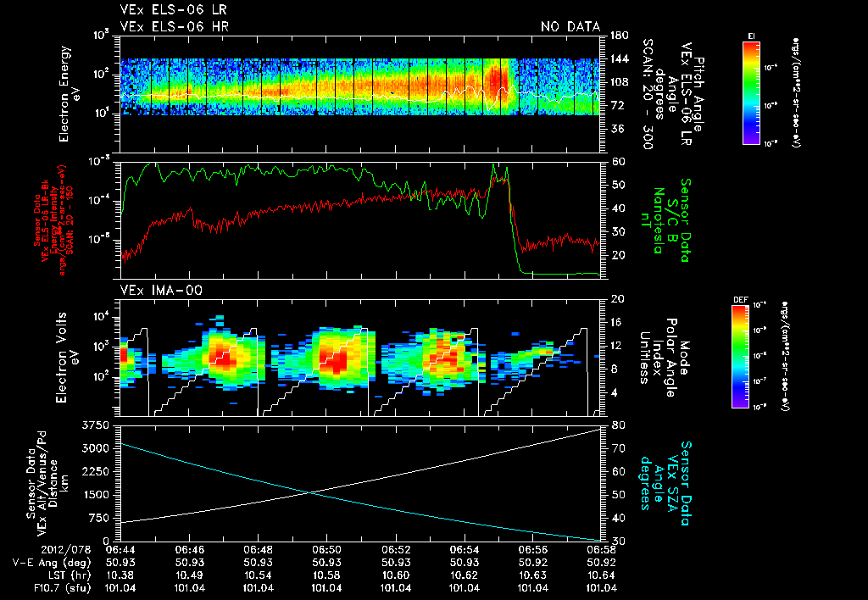868x600 pixels.
Task: Click the LST value 10.62
Action: [464, 575]
